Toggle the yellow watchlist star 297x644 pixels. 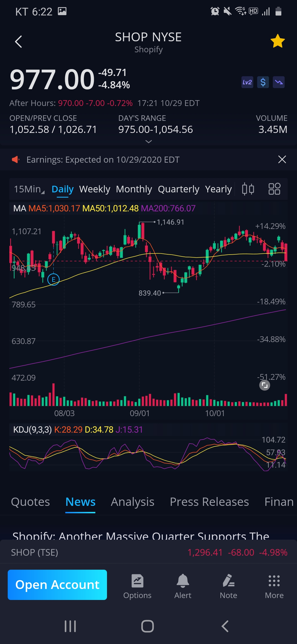(277, 41)
